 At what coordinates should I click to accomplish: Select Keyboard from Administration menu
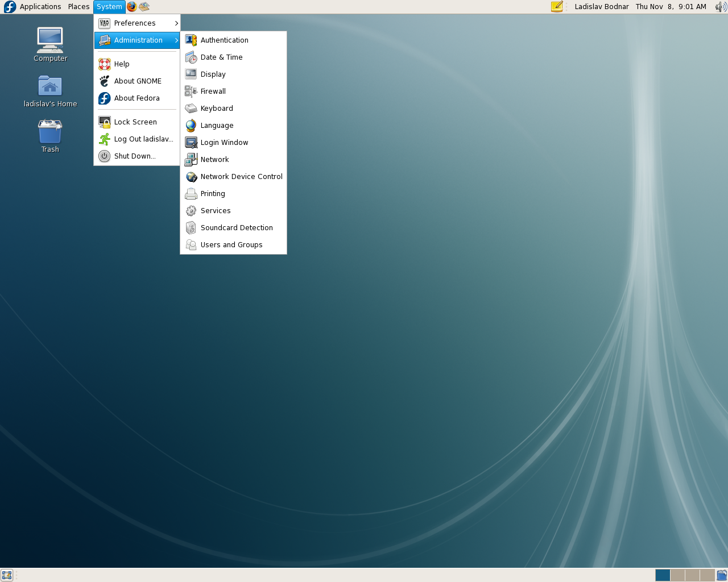(x=233, y=109)
